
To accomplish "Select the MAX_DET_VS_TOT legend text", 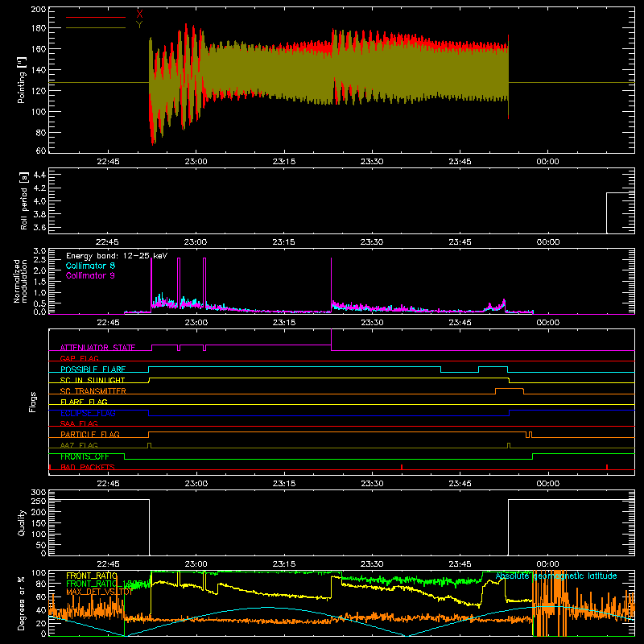I will pos(99,592).
